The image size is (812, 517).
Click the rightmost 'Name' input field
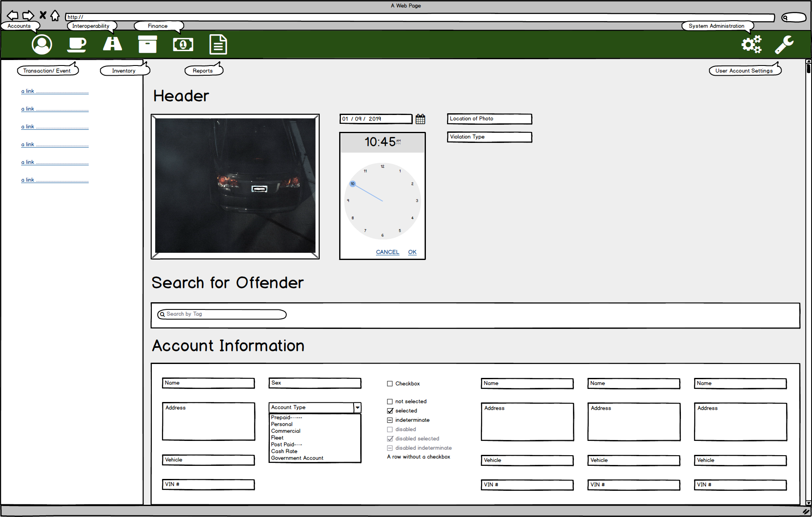pyautogui.click(x=741, y=383)
